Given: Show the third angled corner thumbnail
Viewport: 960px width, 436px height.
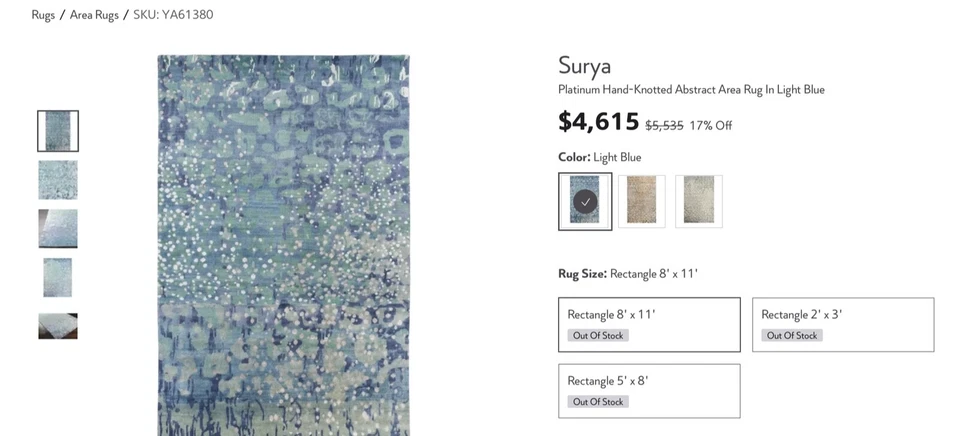Looking at the screenshot, I should pos(58,228).
